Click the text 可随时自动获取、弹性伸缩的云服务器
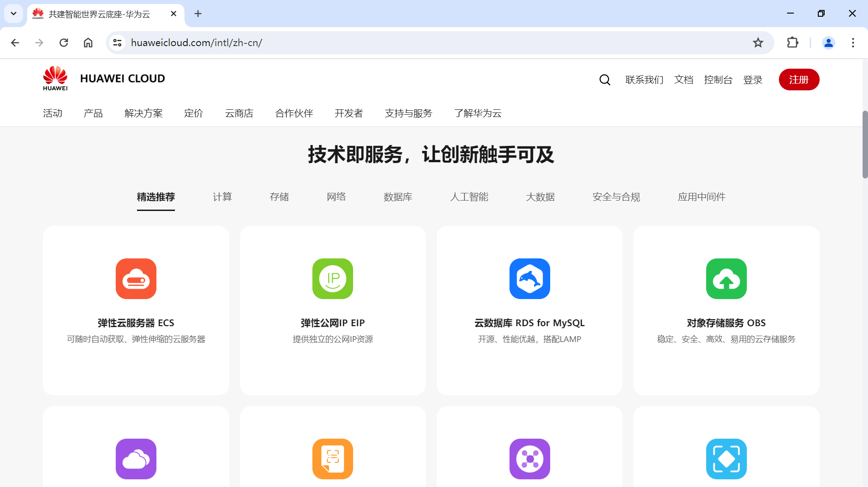 136,339
